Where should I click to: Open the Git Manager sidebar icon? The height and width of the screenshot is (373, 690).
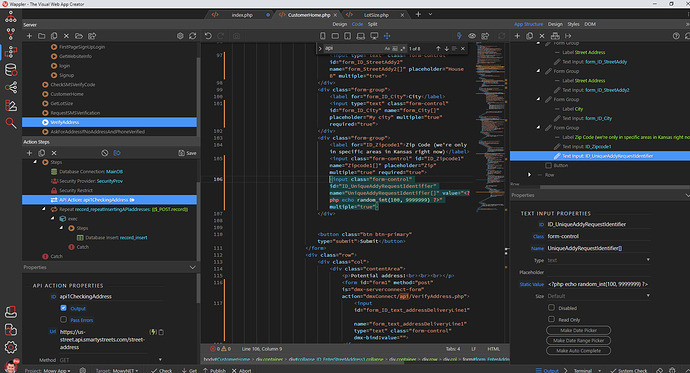point(11,33)
